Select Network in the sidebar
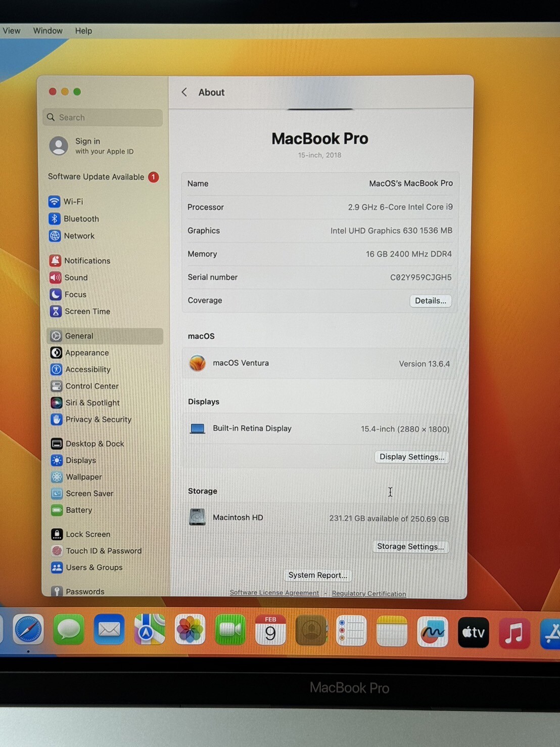The height and width of the screenshot is (747, 560). (x=72, y=236)
